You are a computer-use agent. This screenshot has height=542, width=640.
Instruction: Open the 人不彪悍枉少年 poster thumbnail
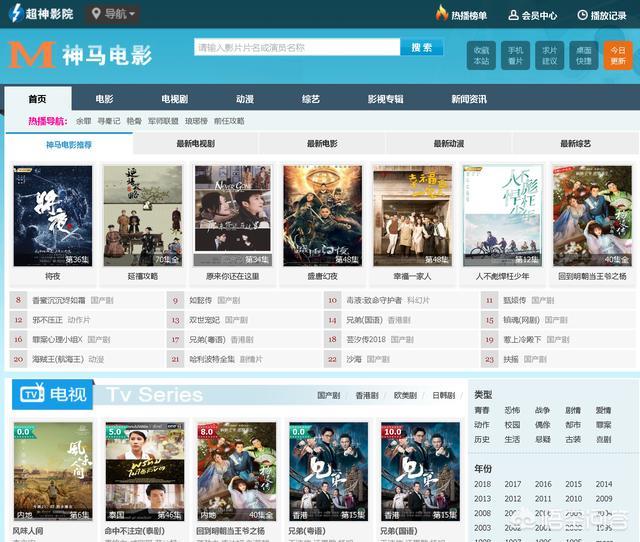tap(502, 216)
